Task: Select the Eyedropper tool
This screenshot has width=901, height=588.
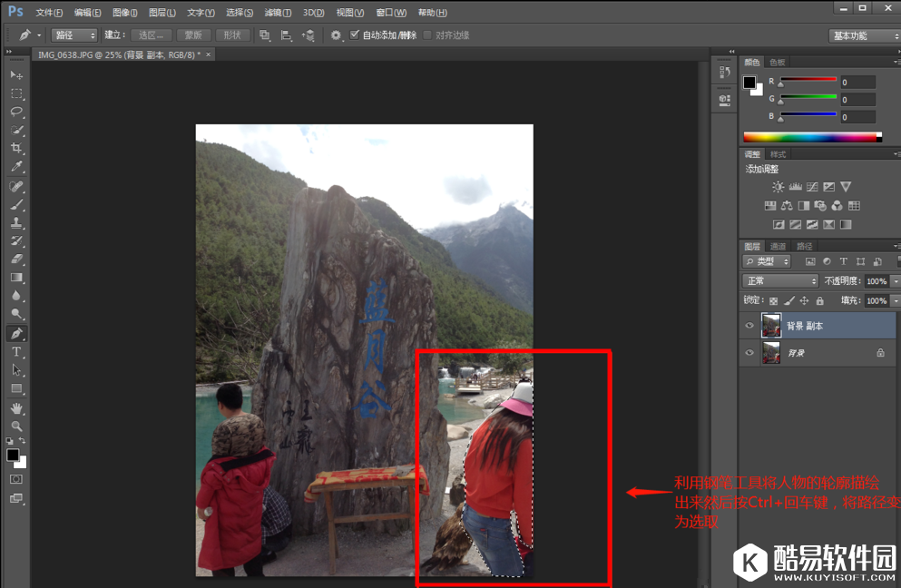Action: pyautogui.click(x=16, y=167)
